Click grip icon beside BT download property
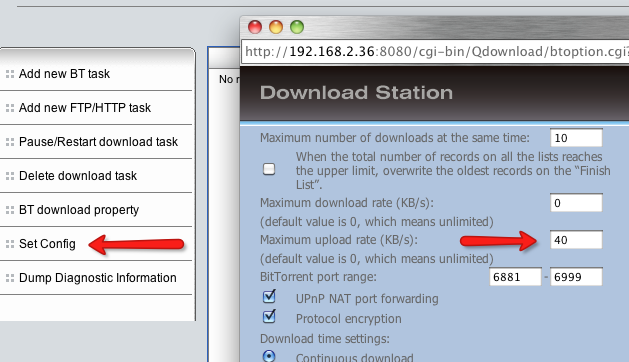This screenshot has width=629, height=362. (10, 210)
